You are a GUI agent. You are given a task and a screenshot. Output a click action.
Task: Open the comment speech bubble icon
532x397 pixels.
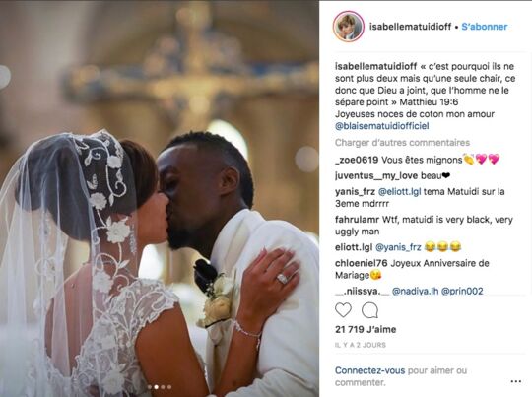(x=369, y=310)
